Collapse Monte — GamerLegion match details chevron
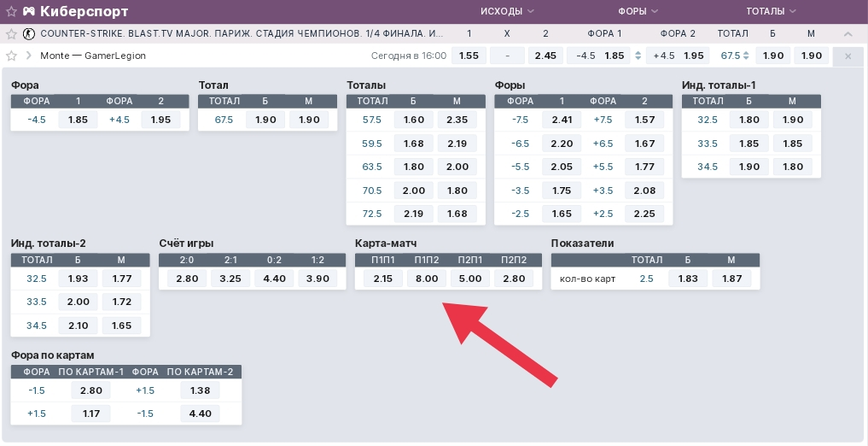 tap(29, 56)
